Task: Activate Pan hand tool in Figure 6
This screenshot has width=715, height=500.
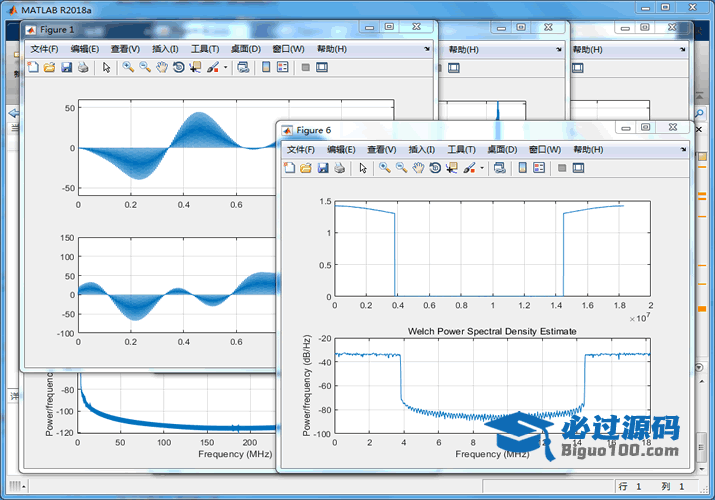Action: click(418, 168)
